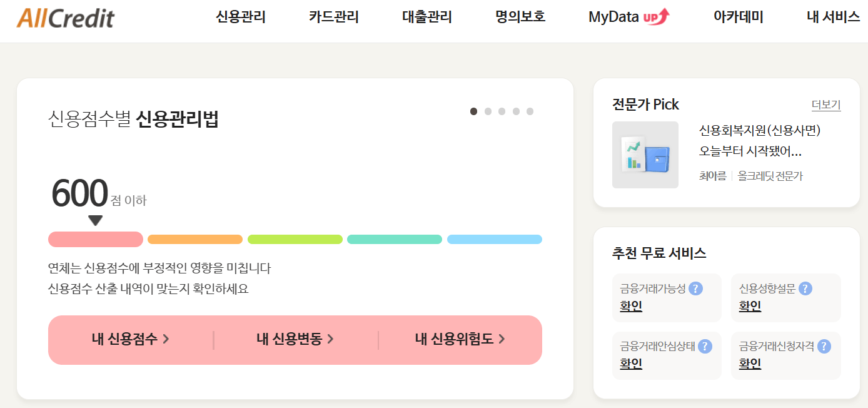Click the 더보기 link in 전문가 Pick
This screenshot has width=868, height=408.
[x=825, y=105]
